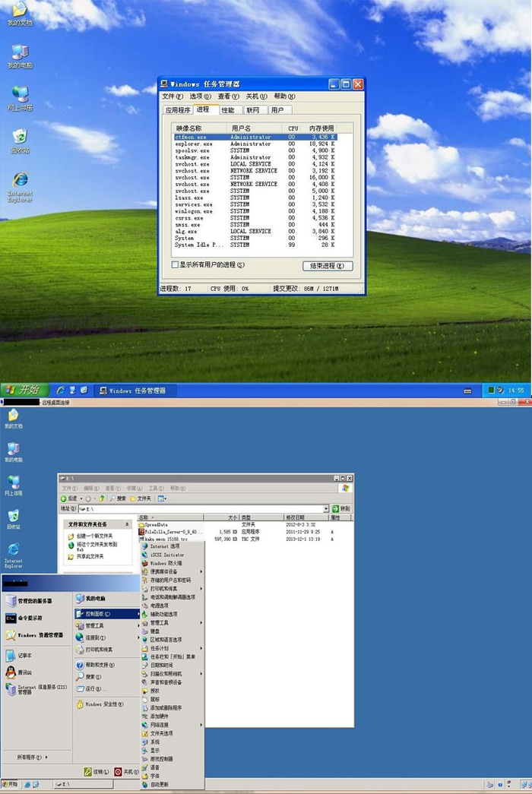The height and width of the screenshot is (794, 532).
Task: Click the 创建一个新文件夹 link
Action: 94,536
